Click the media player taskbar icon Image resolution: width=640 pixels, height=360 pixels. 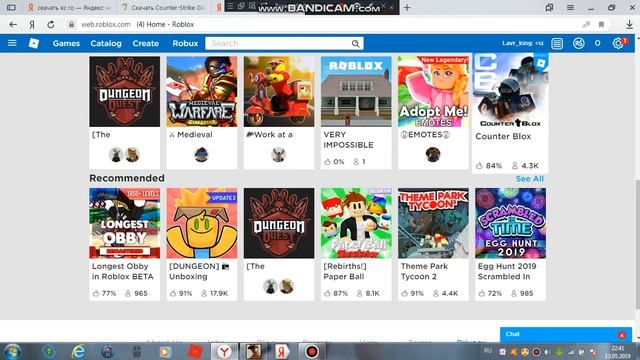coord(165,351)
